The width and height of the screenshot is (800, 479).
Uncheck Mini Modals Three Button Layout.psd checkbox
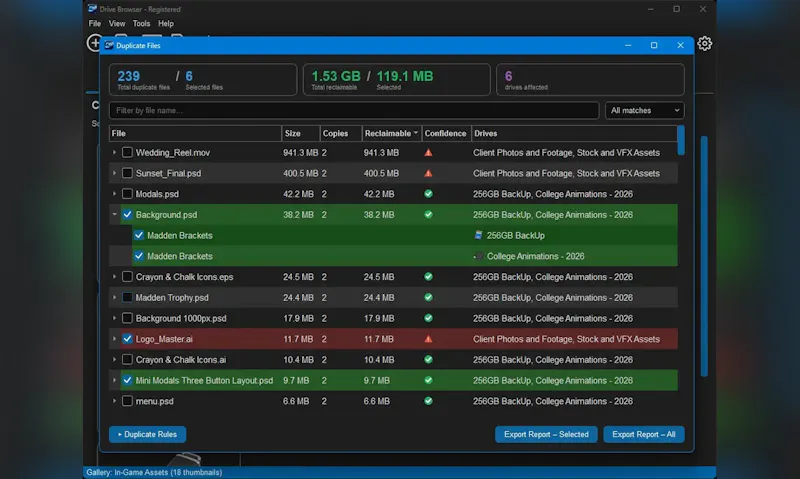pos(127,380)
